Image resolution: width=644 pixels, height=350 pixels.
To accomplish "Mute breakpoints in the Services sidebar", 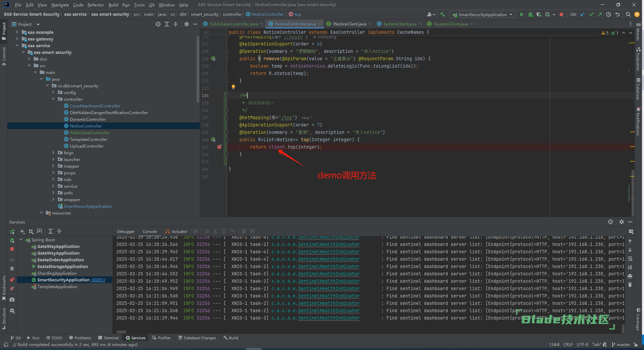I will 12,288.
